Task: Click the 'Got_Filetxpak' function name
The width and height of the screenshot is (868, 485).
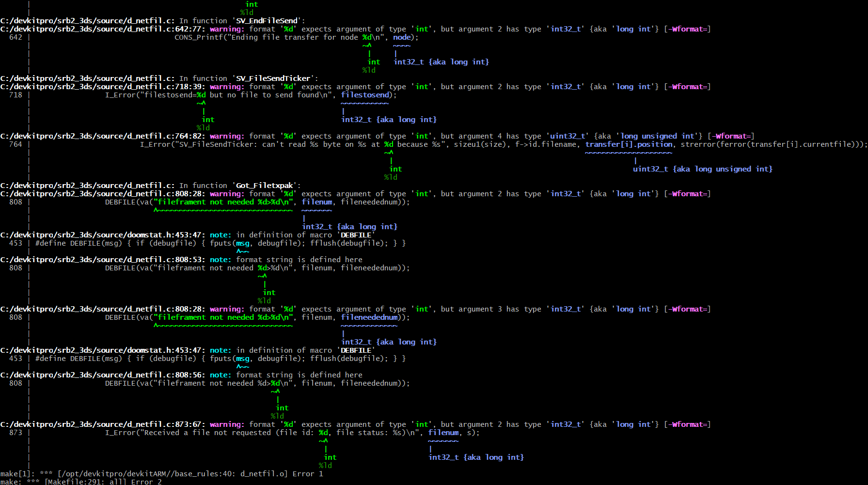Action: tap(264, 186)
